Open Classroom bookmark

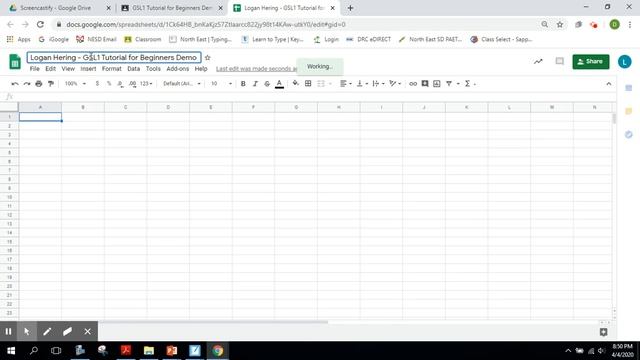tap(143, 39)
